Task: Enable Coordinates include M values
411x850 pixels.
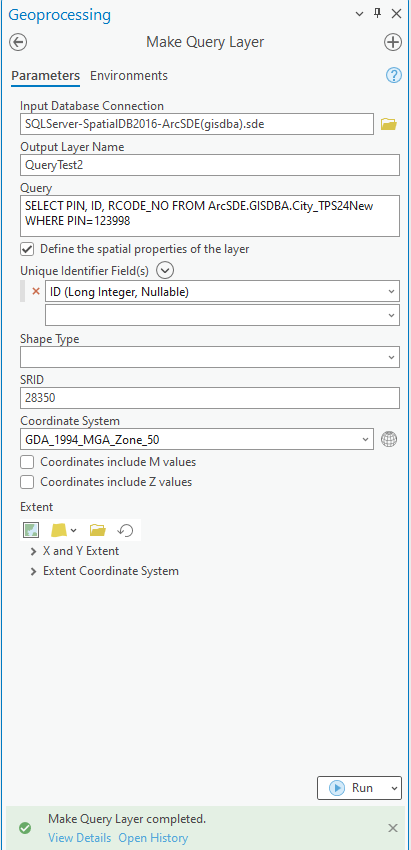Action: (27, 462)
